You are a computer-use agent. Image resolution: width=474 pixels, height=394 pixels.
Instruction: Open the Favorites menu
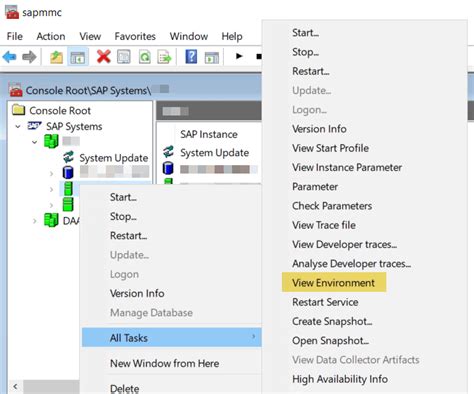(x=135, y=36)
